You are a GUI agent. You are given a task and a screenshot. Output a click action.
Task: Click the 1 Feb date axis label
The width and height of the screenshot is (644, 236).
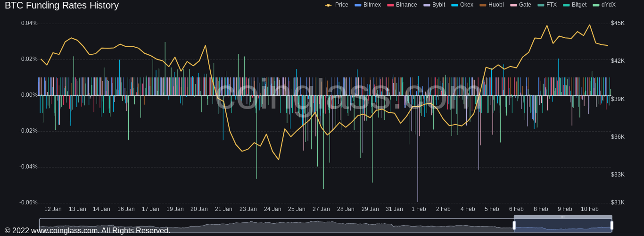tap(418, 209)
